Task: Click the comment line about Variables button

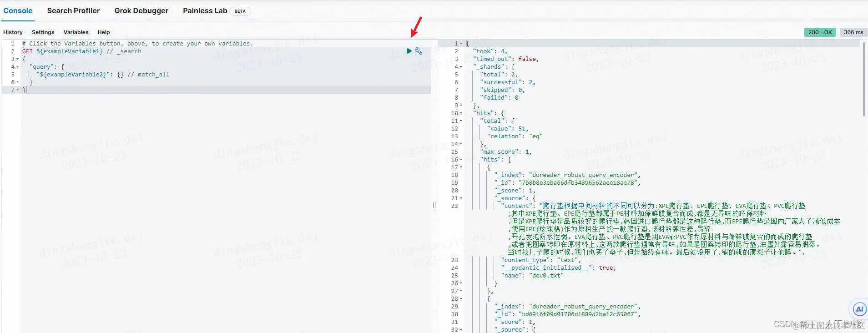Action: pyautogui.click(x=137, y=44)
